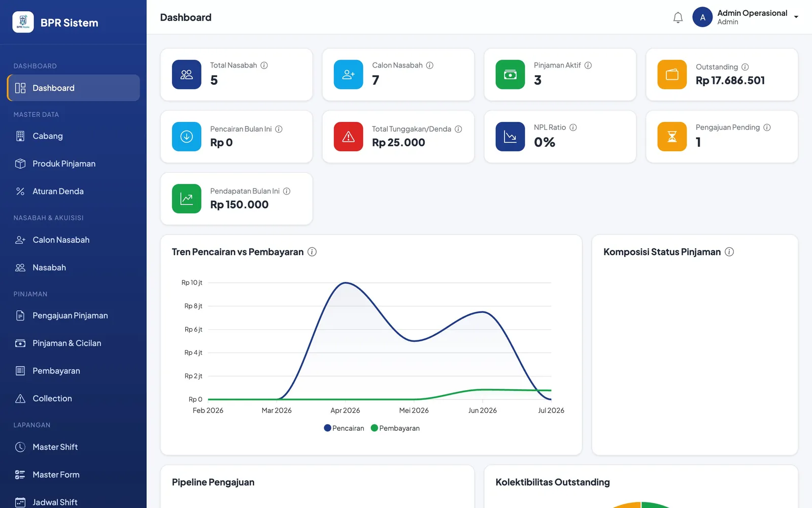Click the user avatar A

point(702,17)
